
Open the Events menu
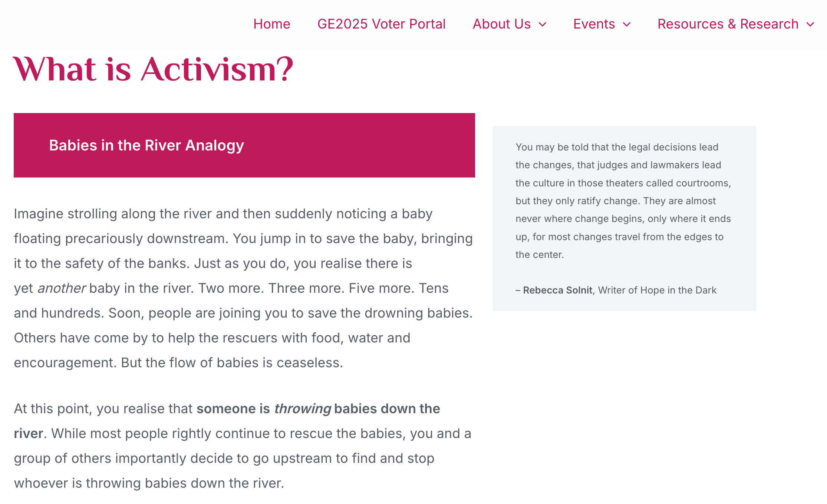click(x=594, y=24)
